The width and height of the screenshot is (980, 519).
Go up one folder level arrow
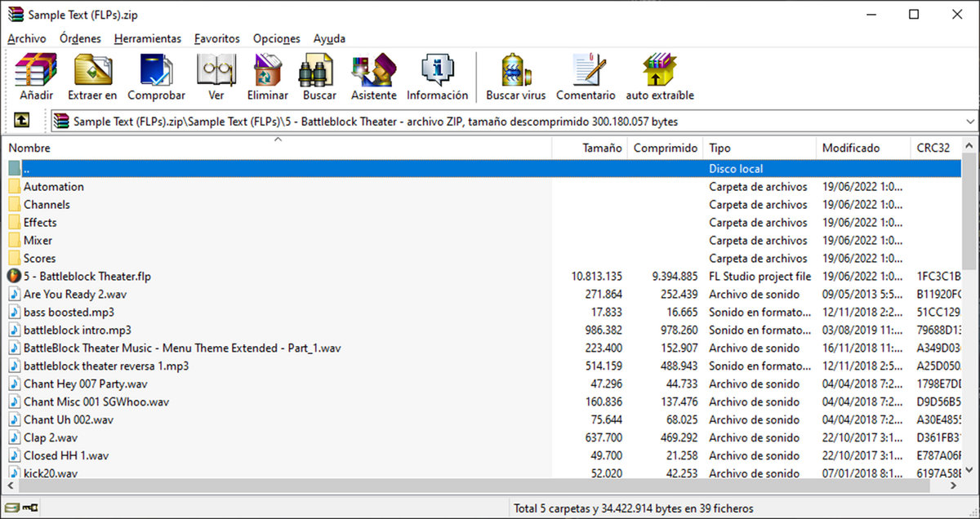[x=21, y=121]
